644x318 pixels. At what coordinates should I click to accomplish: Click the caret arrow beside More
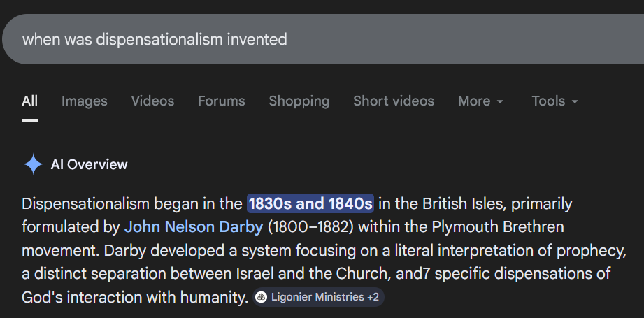click(x=500, y=102)
